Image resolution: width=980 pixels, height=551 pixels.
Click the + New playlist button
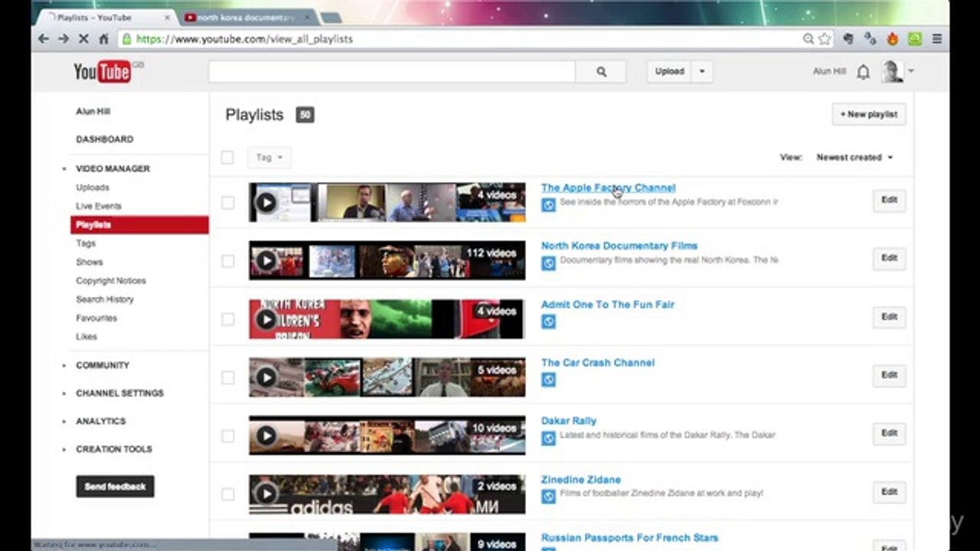(869, 115)
